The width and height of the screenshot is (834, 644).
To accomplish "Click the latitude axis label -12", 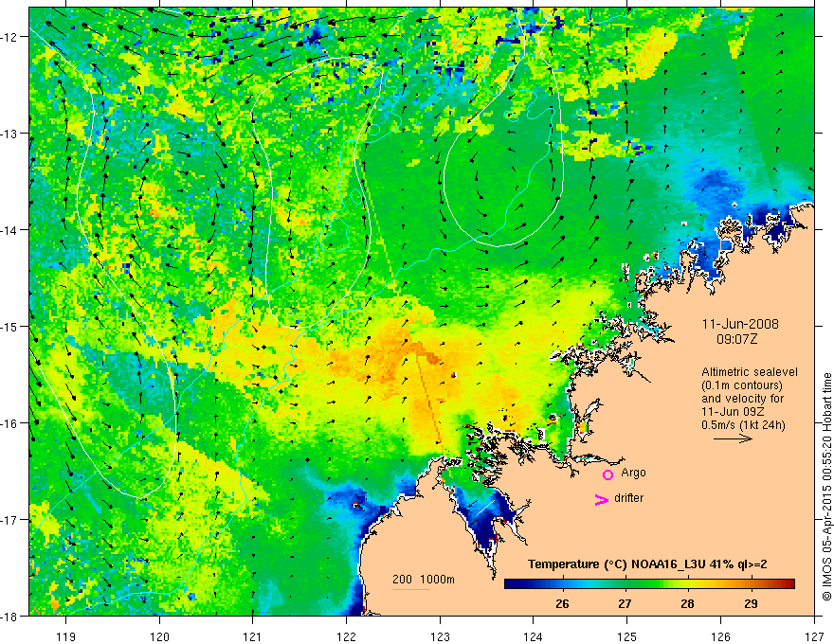I will [x=9, y=37].
